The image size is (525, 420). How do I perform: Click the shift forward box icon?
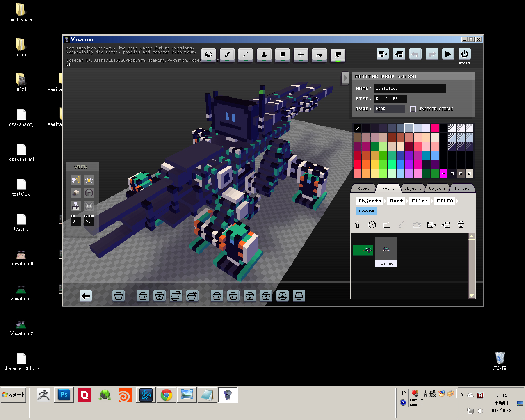click(283, 296)
